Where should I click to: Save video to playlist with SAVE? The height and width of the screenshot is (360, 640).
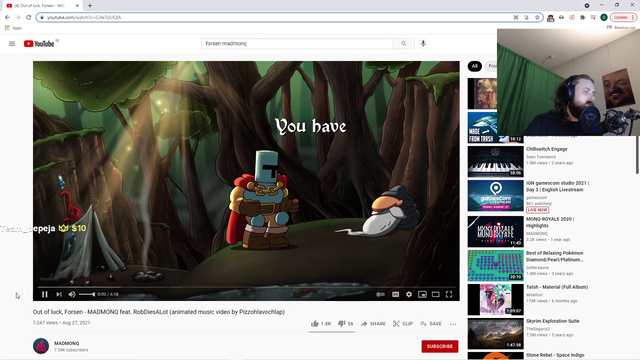click(431, 324)
